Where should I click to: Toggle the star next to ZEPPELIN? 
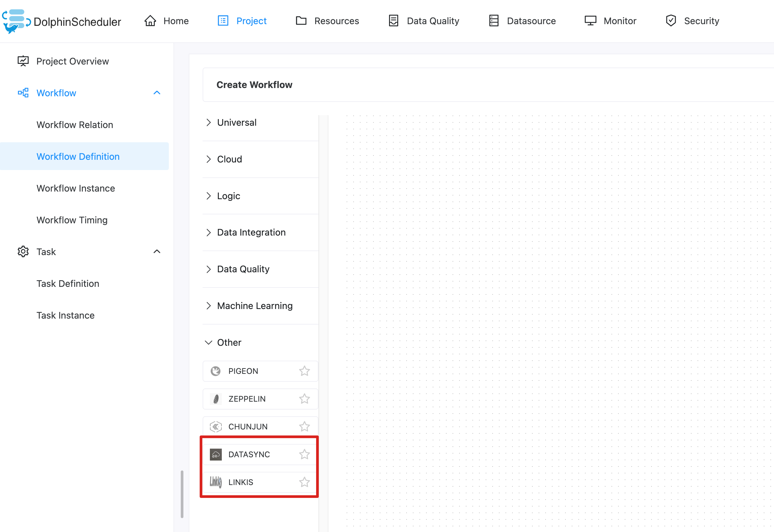pos(304,399)
